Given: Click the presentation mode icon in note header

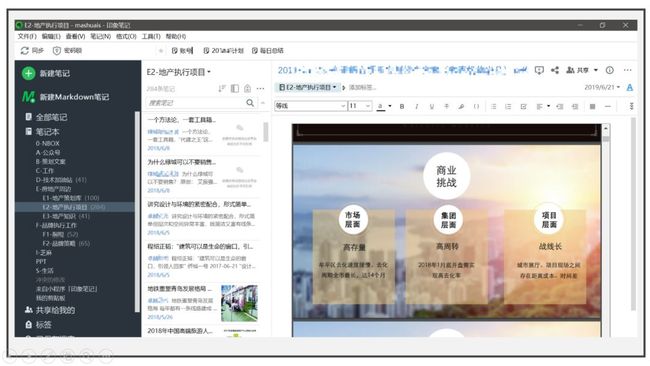Looking at the screenshot, I should click(x=539, y=70).
